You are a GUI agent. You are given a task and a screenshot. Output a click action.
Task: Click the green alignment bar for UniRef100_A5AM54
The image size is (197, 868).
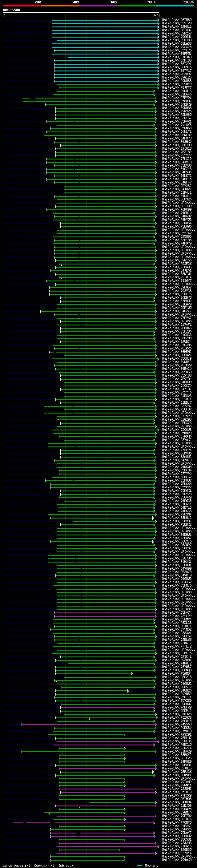94,674
